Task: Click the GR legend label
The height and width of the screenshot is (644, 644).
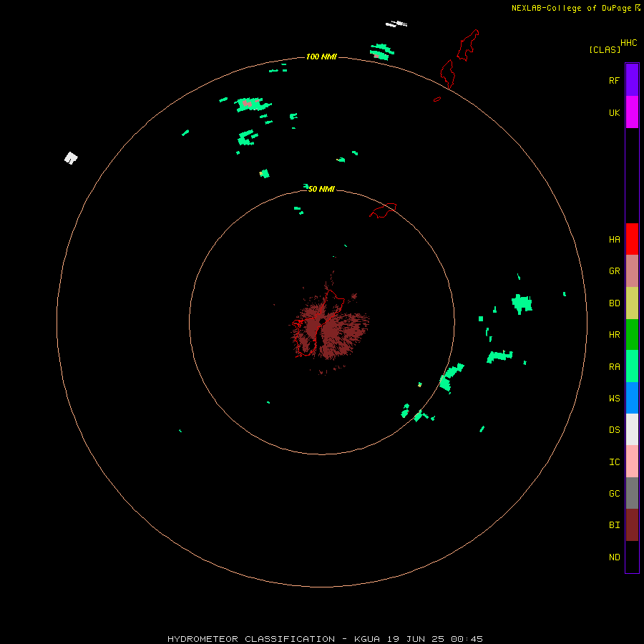Action: point(614,271)
